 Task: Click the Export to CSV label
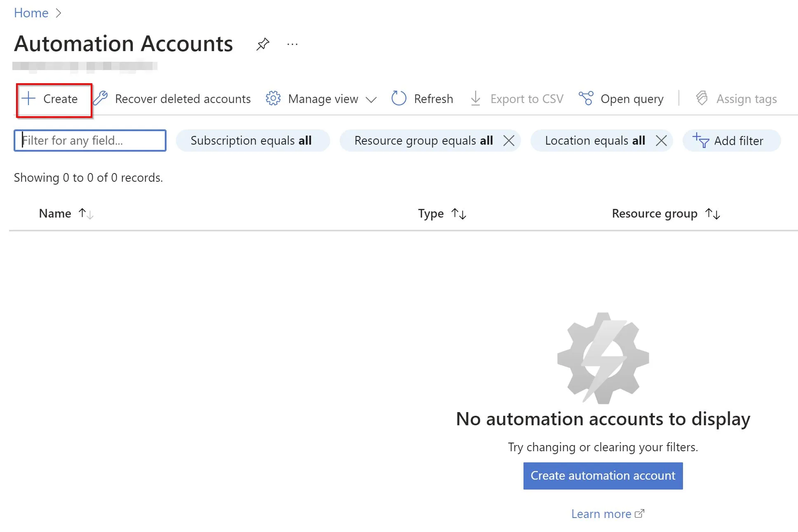[527, 99]
